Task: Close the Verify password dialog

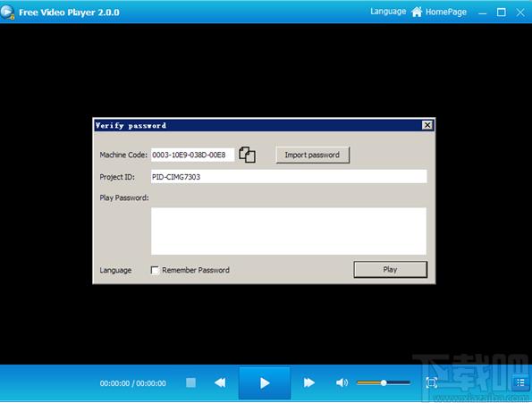Action: pos(427,125)
